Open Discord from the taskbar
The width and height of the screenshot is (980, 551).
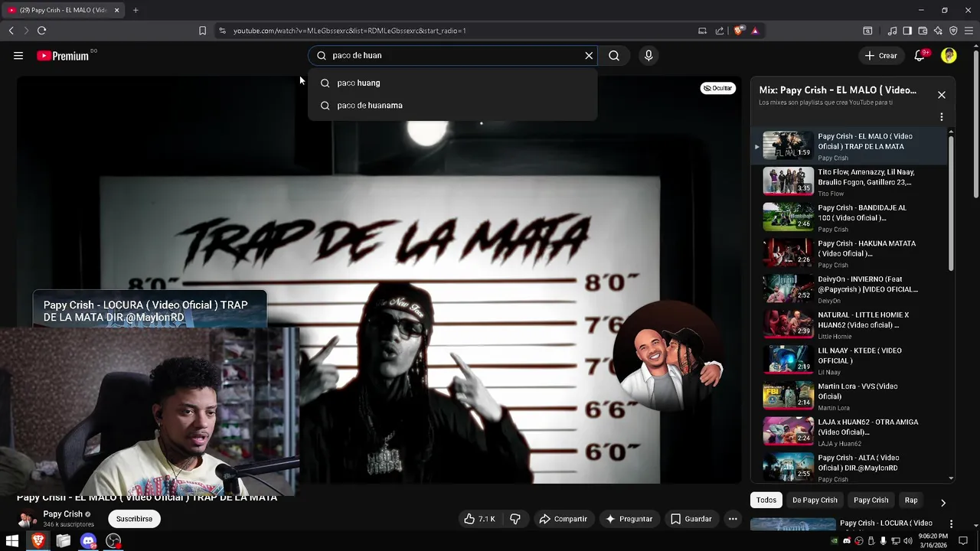pos(88,541)
